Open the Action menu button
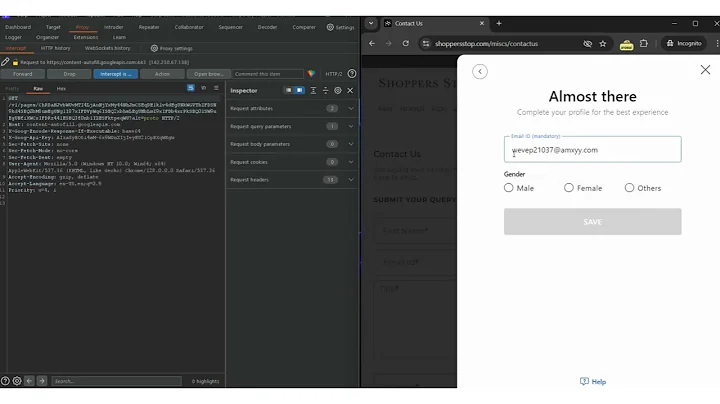 [x=162, y=74]
